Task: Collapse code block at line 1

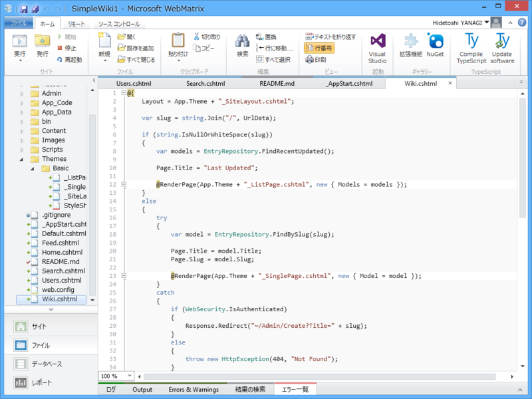Action: (x=124, y=93)
